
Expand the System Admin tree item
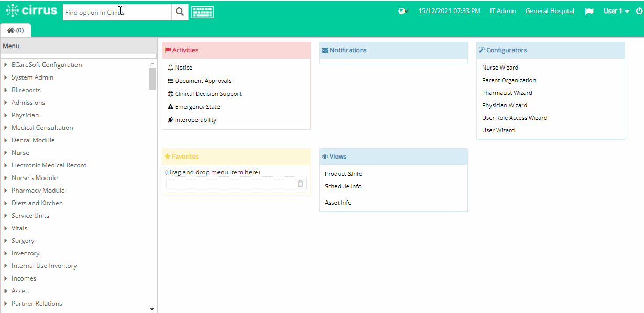tap(32, 77)
